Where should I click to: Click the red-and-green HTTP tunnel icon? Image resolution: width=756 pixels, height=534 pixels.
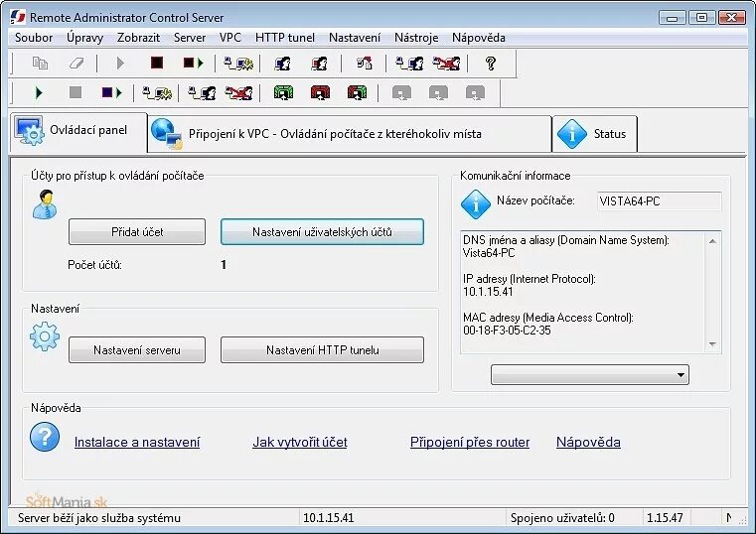tap(357, 92)
